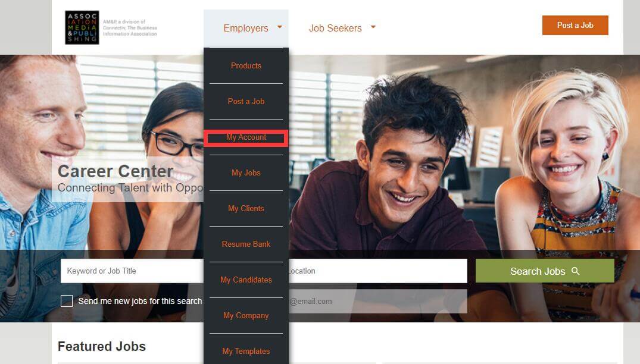Viewport: 640px width, 364px height.
Task: Choose Post a Job in dropdown menu
Action: tap(246, 102)
